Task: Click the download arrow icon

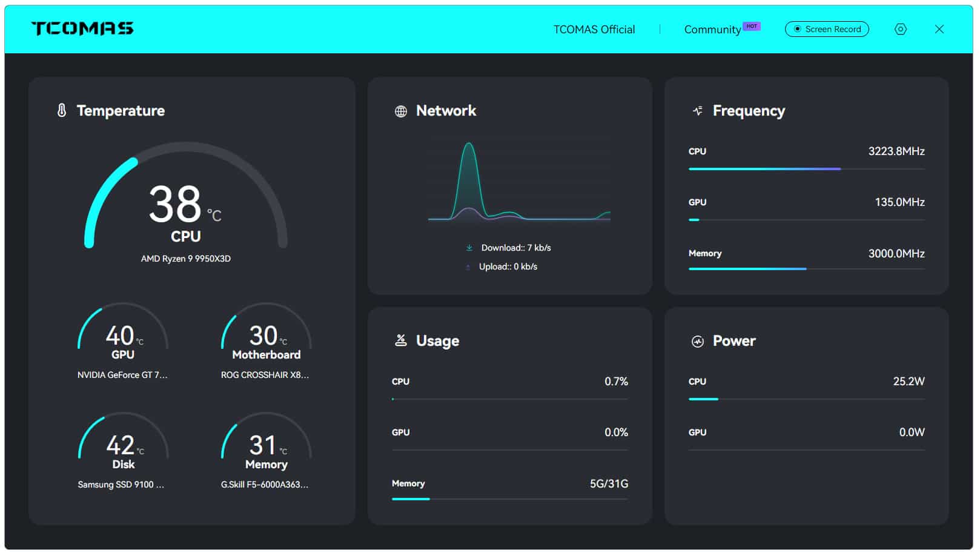Action: coord(469,248)
